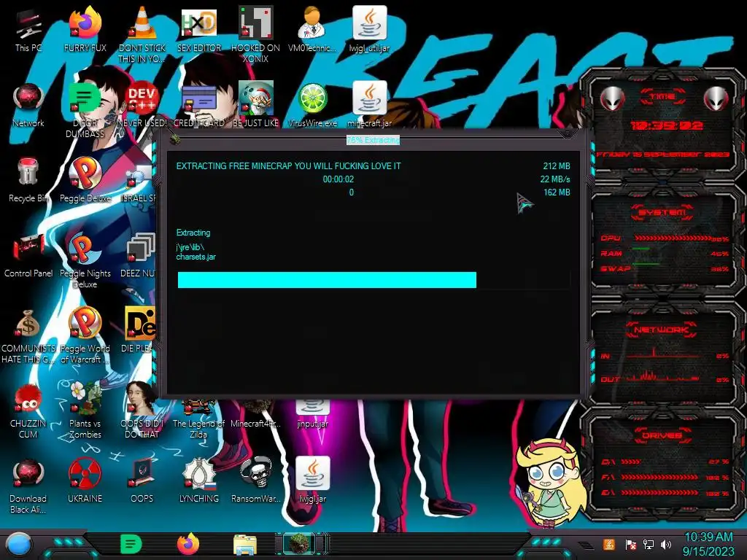Screen dimensions: 747x560
Task: Select the lwjgl.jar file icon
Action: 312,481
